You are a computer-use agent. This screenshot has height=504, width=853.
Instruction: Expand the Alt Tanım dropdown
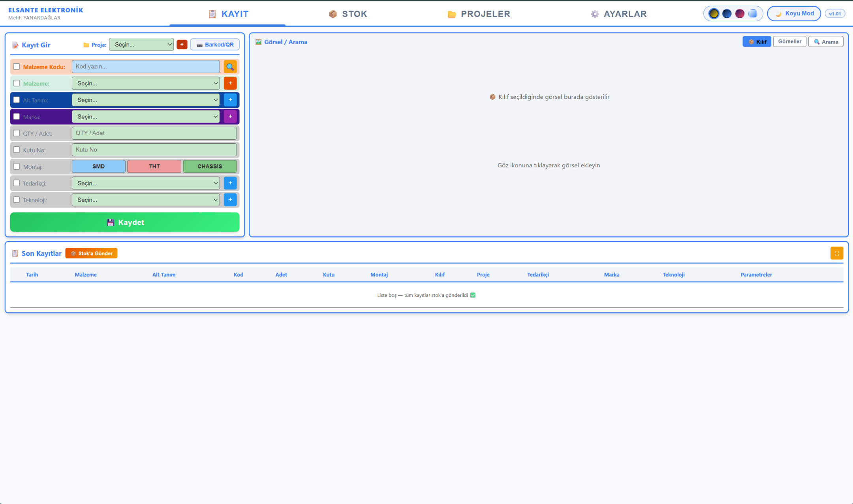[146, 100]
